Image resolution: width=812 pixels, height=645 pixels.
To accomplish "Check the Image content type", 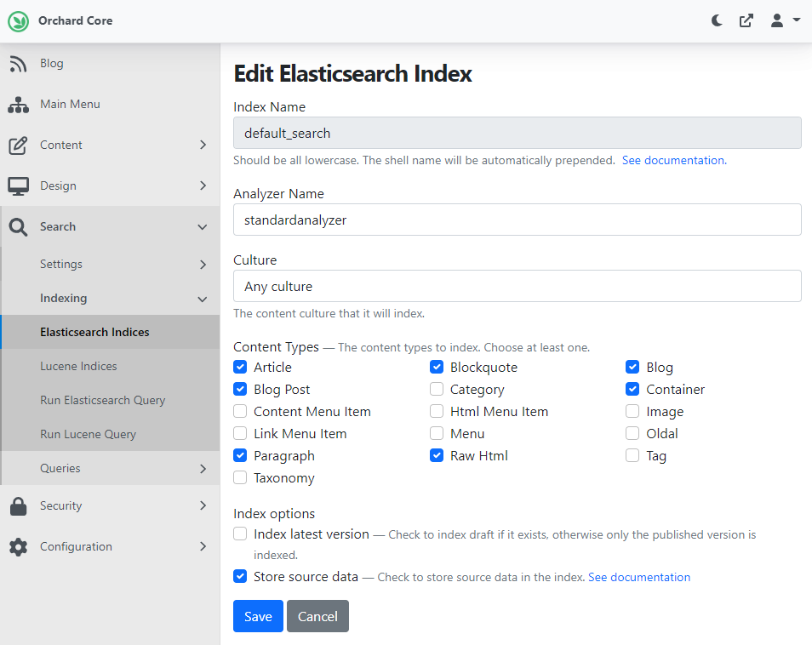I will [x=632, y=411].
